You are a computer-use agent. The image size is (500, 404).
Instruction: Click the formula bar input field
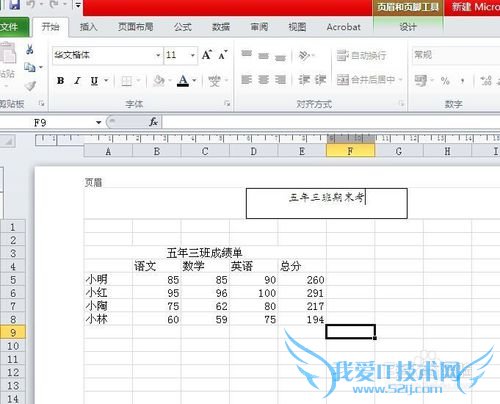point(331,122)
